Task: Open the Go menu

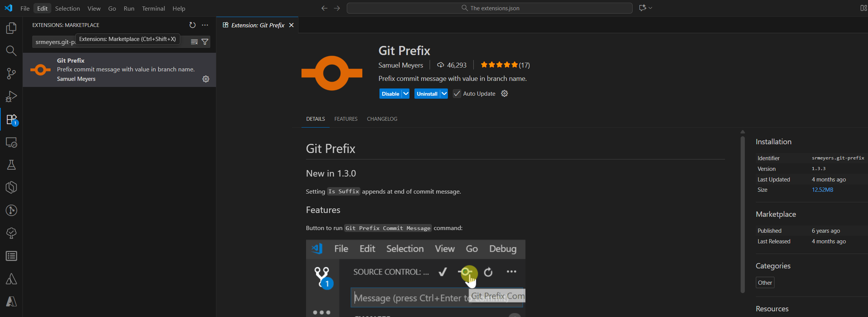Action: click(x=112, y=8)
